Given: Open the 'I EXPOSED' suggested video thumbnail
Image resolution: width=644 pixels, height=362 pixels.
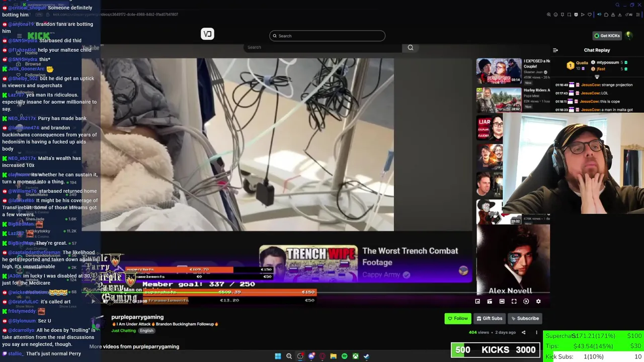Looking at the screenshot, I should [x=499, y=71].
